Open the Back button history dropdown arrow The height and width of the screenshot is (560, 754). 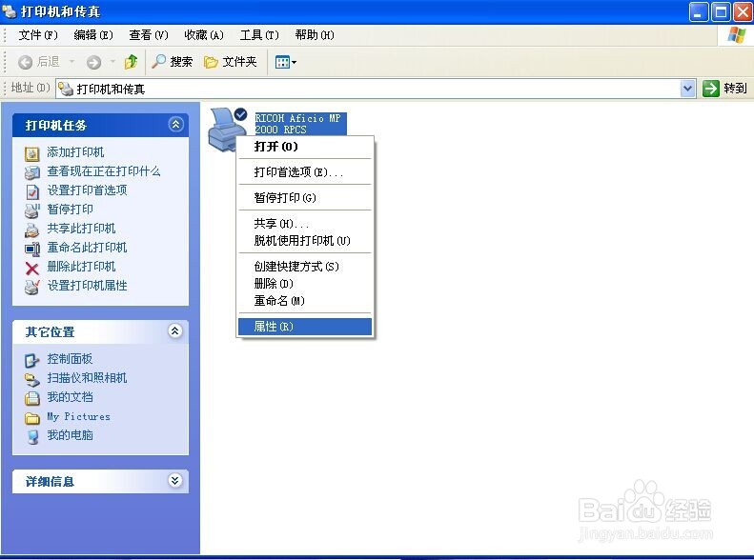coord(71,62)
